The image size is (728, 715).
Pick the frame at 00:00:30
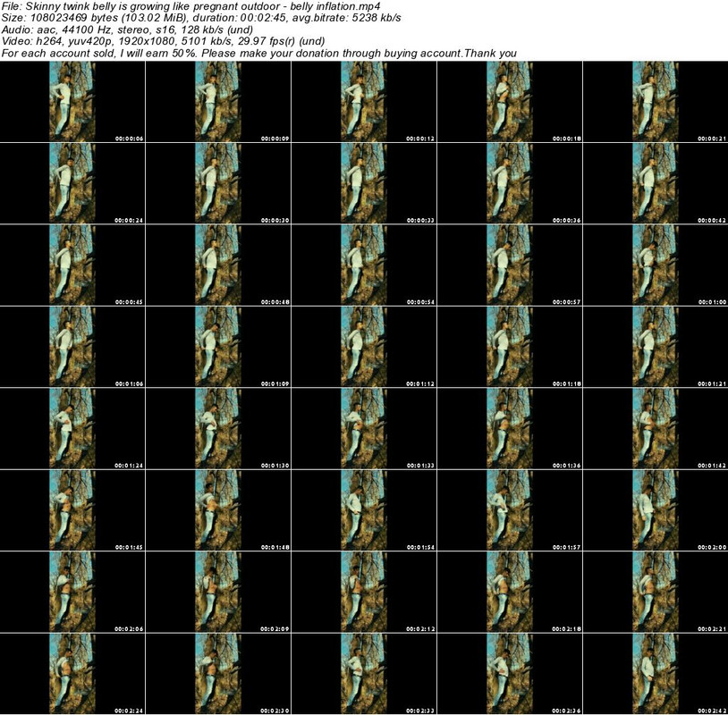(x=218, y=183)
